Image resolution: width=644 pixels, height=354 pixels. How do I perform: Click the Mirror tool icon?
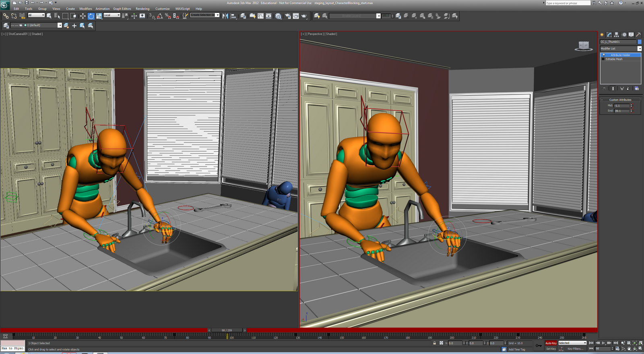[225, 16]
